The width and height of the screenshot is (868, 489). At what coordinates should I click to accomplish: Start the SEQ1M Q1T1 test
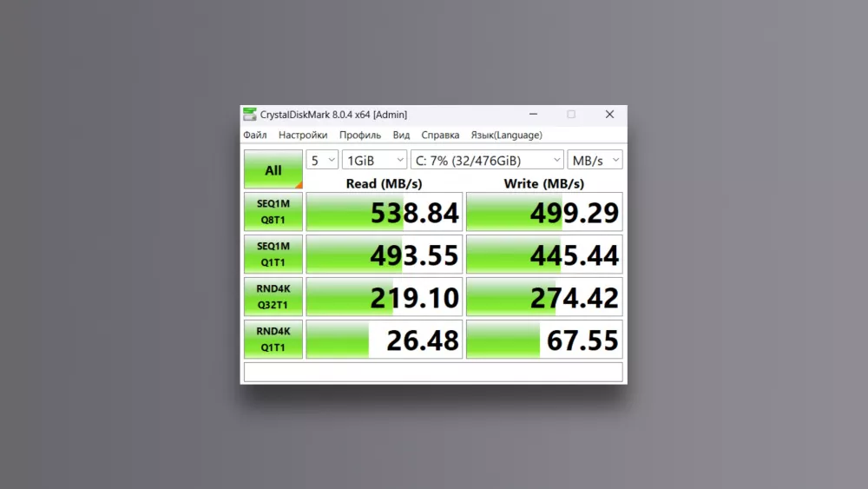tap(273, 254)
